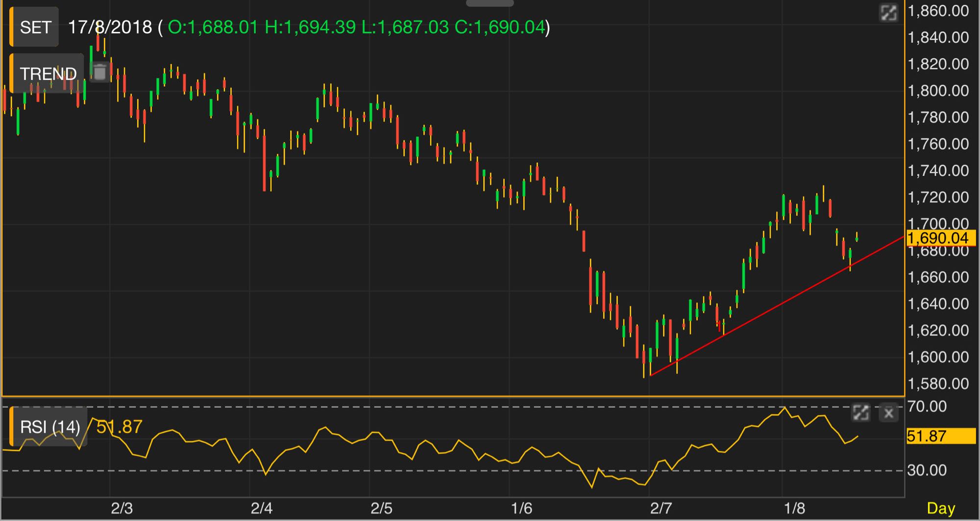The image size is (980, 521).
Task: Click the 1,860.00 price axis label
Action: click(x=938, y=11)
